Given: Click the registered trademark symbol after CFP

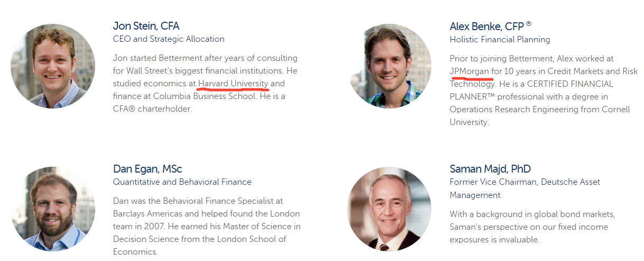Looking at the screenshot, I should coord(528,24).
